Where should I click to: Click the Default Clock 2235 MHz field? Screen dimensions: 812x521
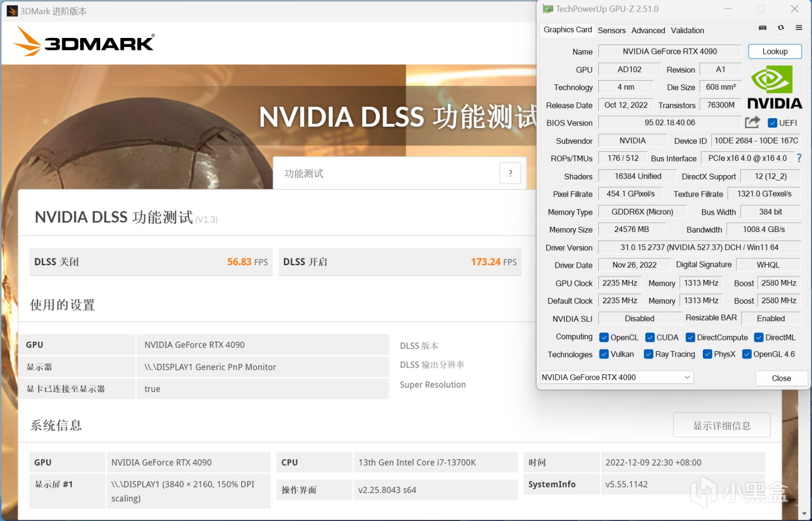pos(620,301)
